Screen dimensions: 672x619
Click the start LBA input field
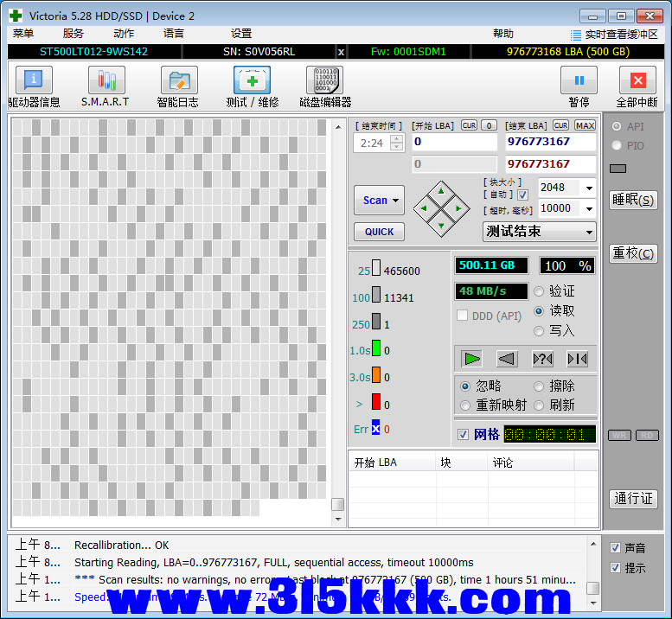coord(454,142)
